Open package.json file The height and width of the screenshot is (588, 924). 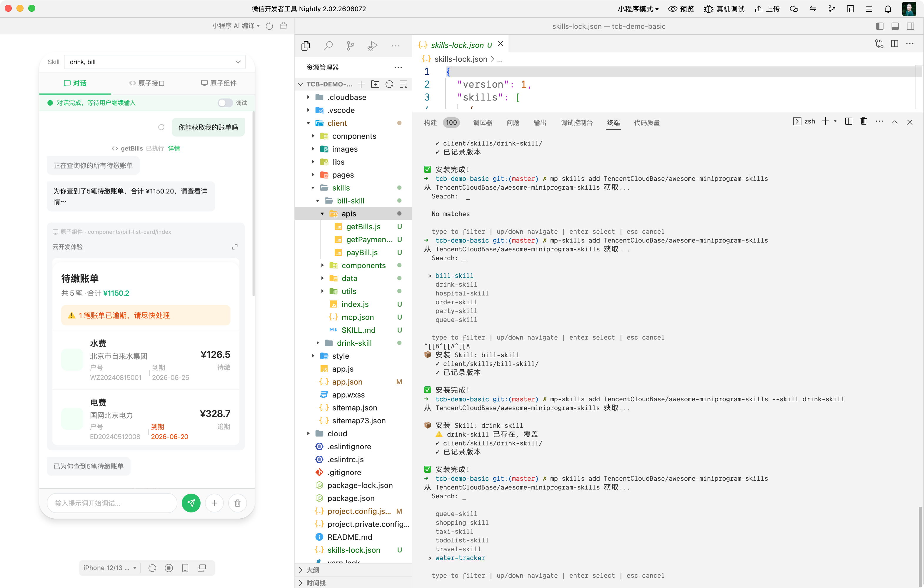pos(351,498)
